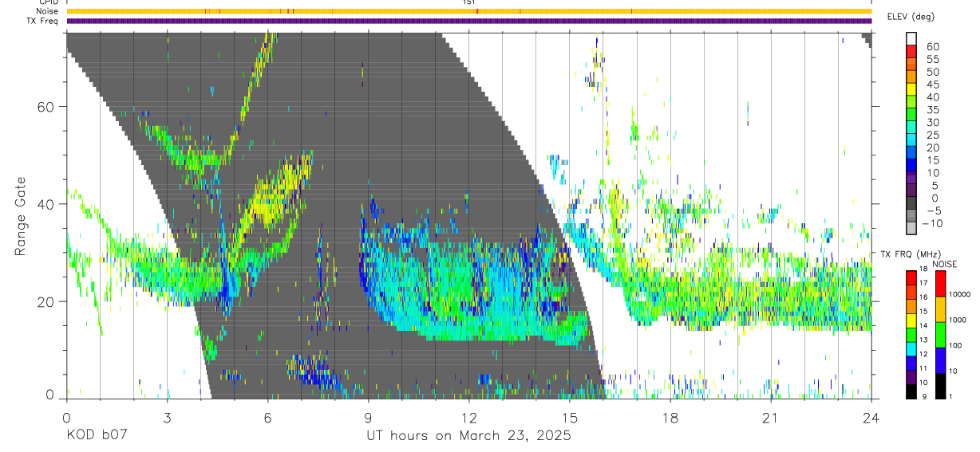Click the '17' label on TX FRQ colorbar
The width and height of the screenshot is (980, 452).
(x=923, y=283)
